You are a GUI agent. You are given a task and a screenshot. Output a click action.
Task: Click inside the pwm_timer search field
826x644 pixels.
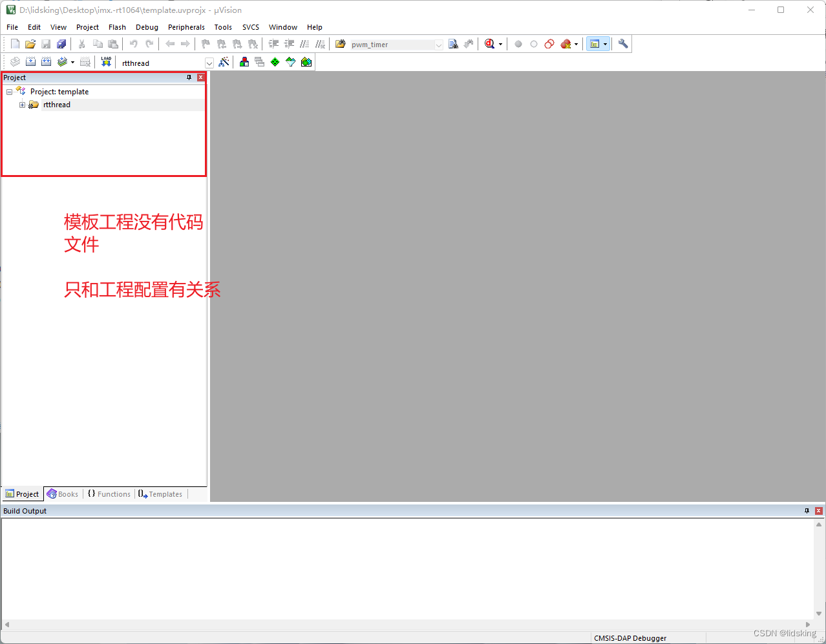(x=388, y=43)
